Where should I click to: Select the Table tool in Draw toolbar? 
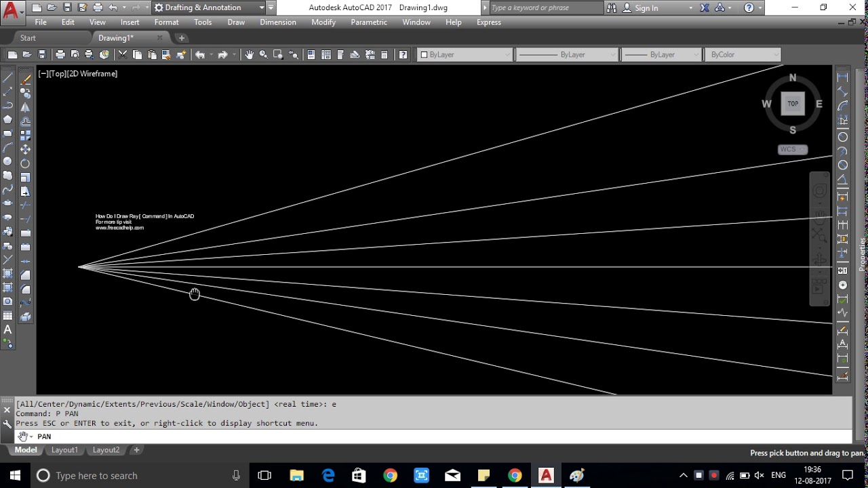click(x=8, y=316)
